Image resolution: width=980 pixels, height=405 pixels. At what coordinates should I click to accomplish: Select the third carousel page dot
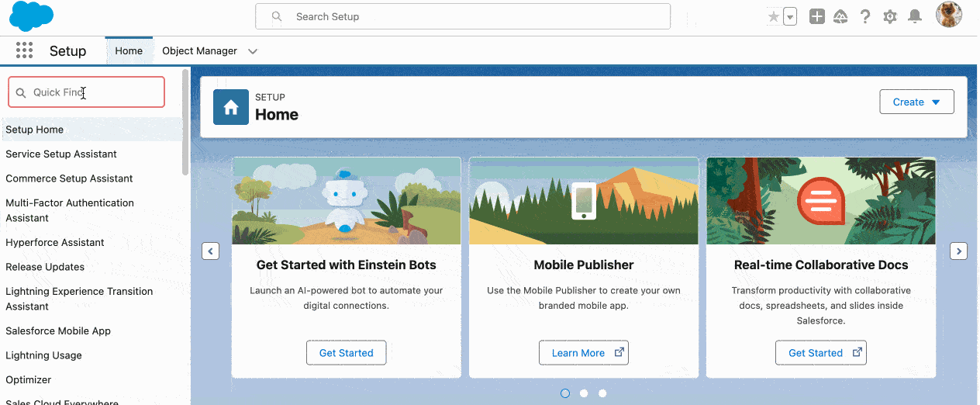pos(602,393)
